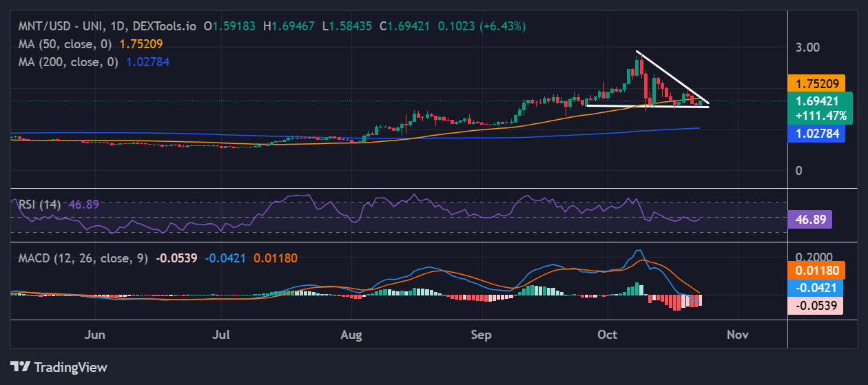868x385 pixels.
Task: Click the 3.00 price axis label
Action: click(x=808, y=48)
